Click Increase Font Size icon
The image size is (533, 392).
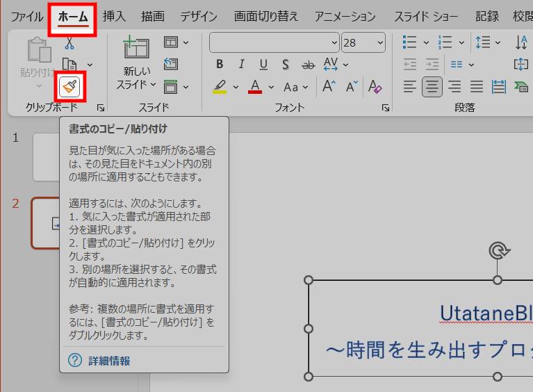pos(329,86)
